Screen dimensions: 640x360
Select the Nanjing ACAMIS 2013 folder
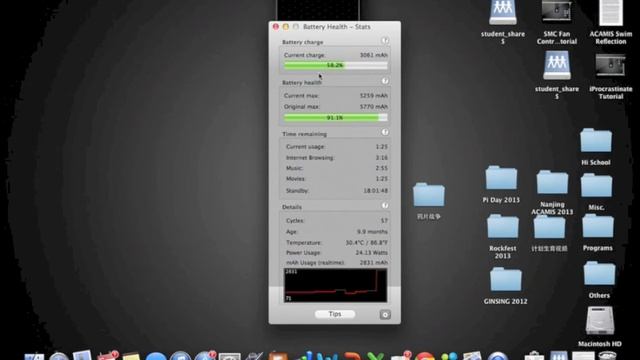coord(552,192)
